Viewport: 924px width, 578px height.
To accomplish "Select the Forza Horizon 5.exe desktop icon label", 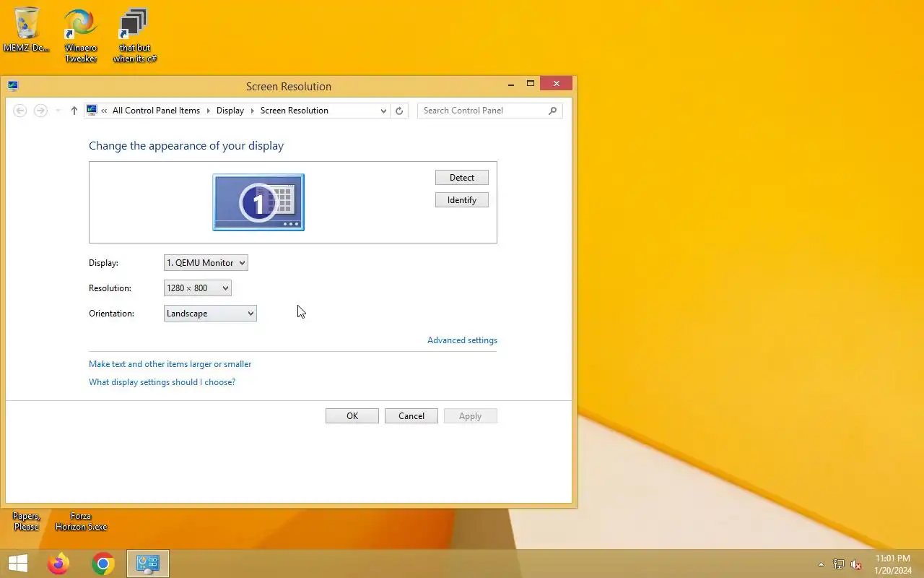I will click(x=81, y=522).
